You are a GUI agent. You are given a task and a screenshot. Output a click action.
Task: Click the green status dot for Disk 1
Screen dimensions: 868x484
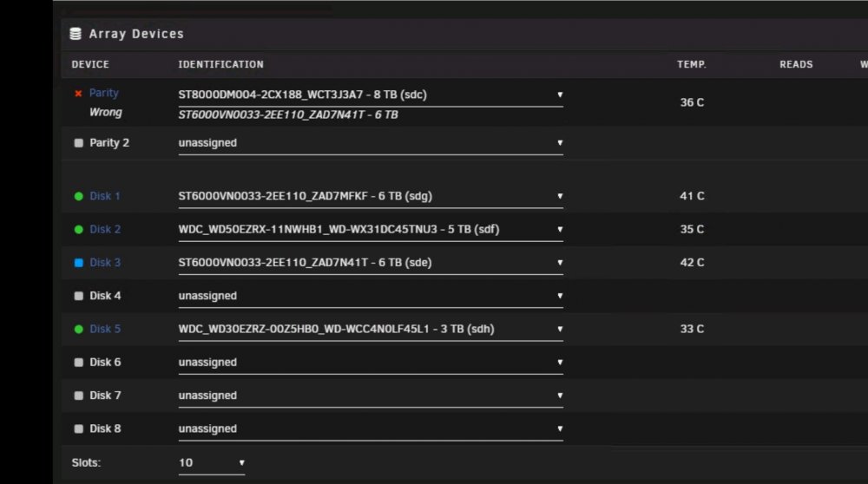coord(79,196)
